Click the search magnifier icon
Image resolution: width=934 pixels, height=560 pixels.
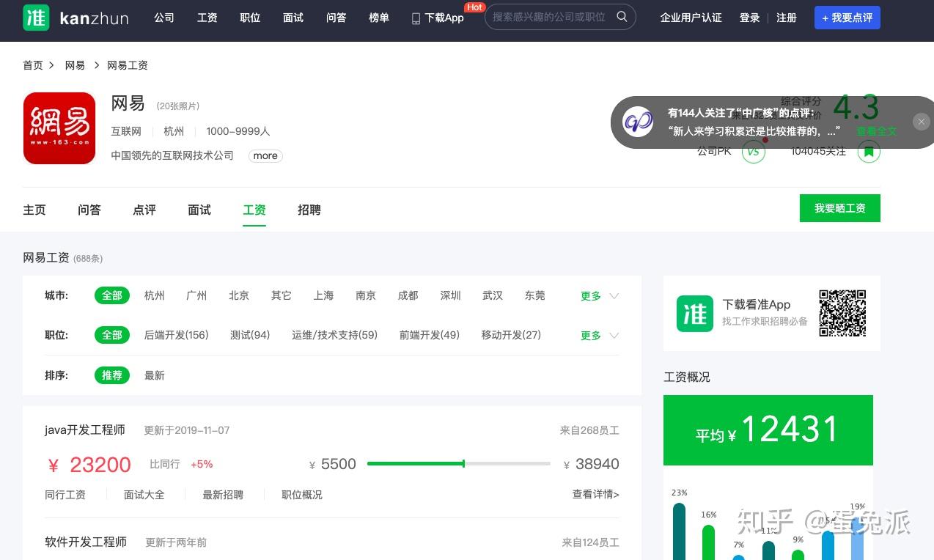click(x=622, y=16)
